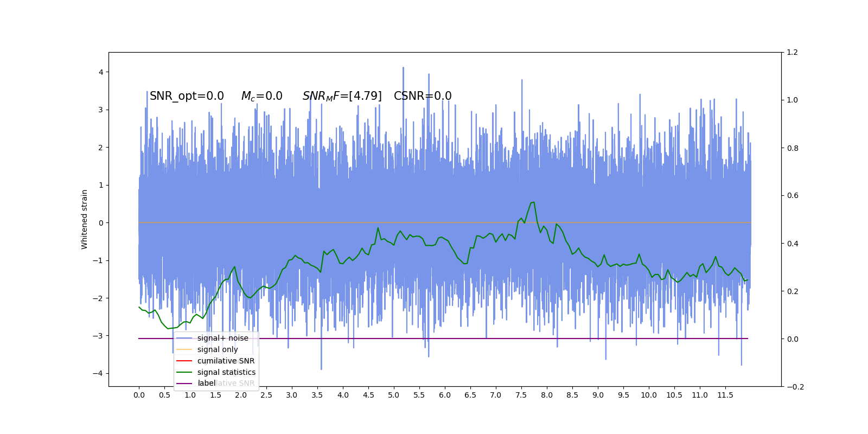Click the right y-axis tick label '0.6'
Viewport: 868px width, 434px height.
792,196
